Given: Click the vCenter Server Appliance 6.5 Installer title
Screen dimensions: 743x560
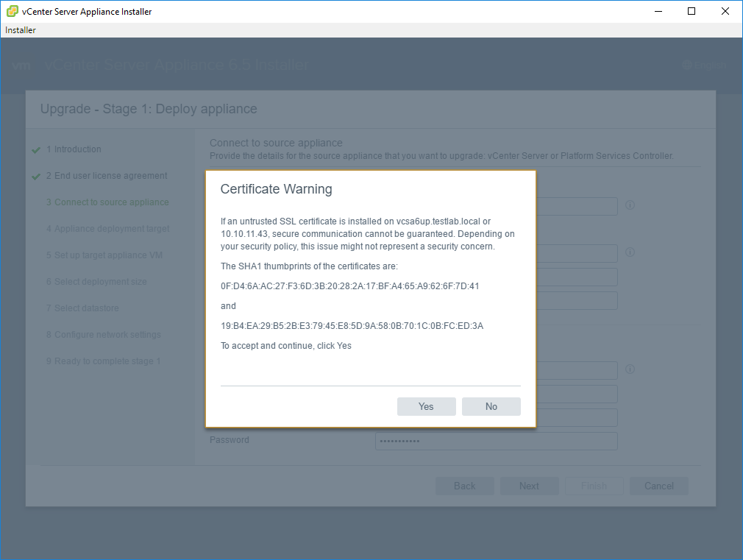Looking at the screenshot, I should [x=177, y=65].
